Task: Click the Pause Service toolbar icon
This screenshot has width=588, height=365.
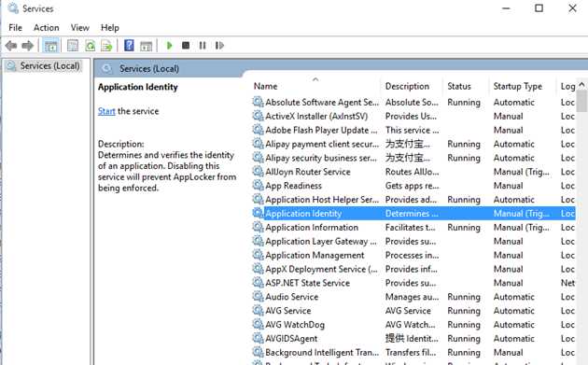Action: (203, 46)
